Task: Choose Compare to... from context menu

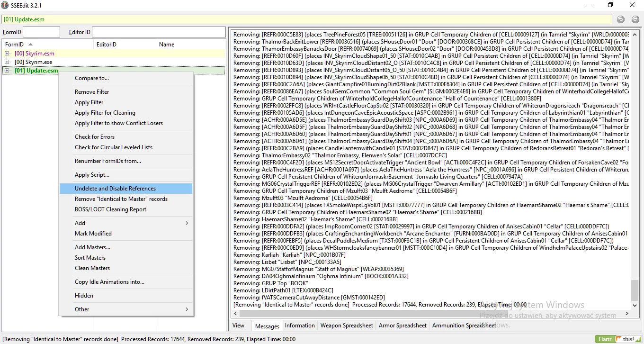Action: coord(126,78)
